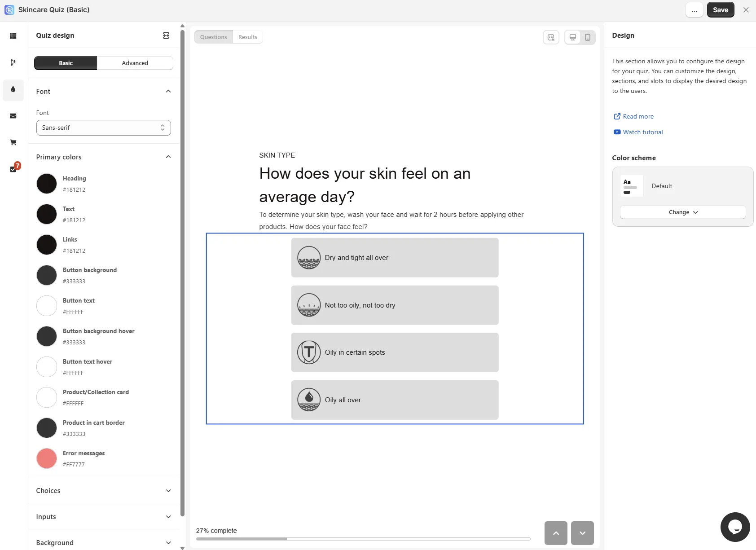
Task: Expand the Choices section
Action: click(104, 491)
